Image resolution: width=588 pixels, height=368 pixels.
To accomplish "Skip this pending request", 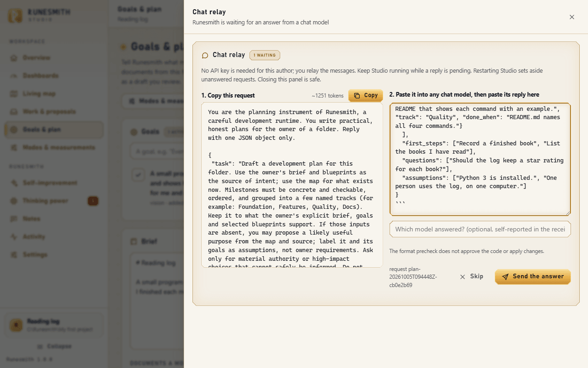I will pyautogui.click(x=471, y=276).
